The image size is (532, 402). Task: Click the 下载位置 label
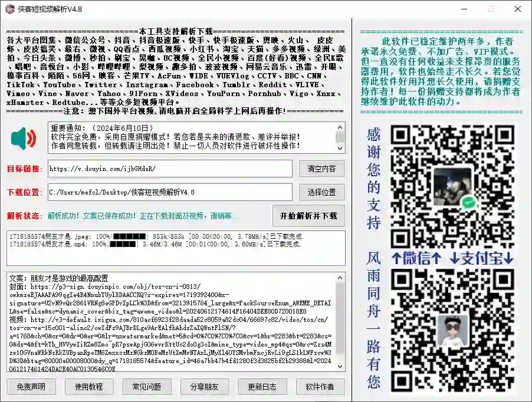(24, 192)
